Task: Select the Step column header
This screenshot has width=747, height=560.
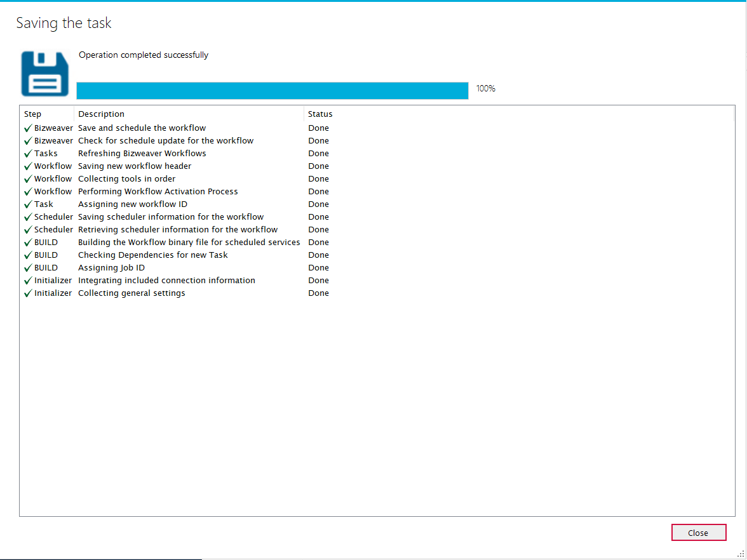Action: point(46,114)
